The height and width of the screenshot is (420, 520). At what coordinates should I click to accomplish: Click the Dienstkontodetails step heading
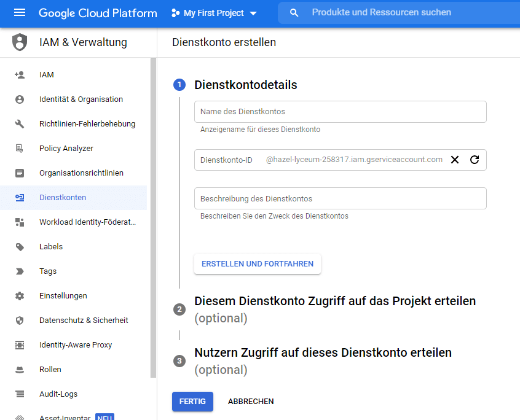tap(246, 85)
